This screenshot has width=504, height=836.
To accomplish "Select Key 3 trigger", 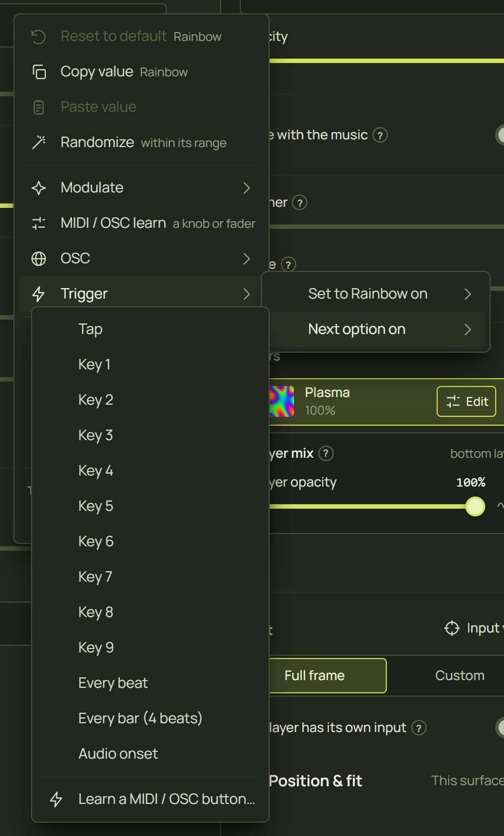I will click(x=150, y=436).
